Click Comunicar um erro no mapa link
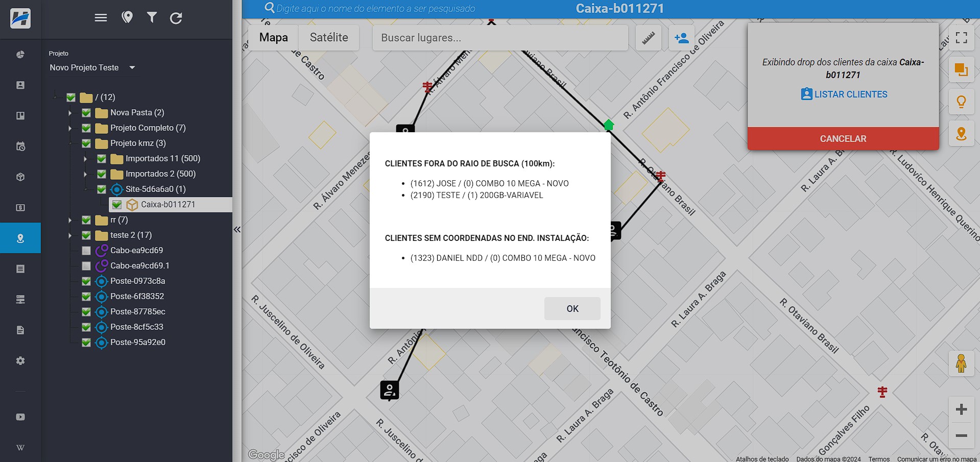Screen dimensions: 980x462 point(937,459)
